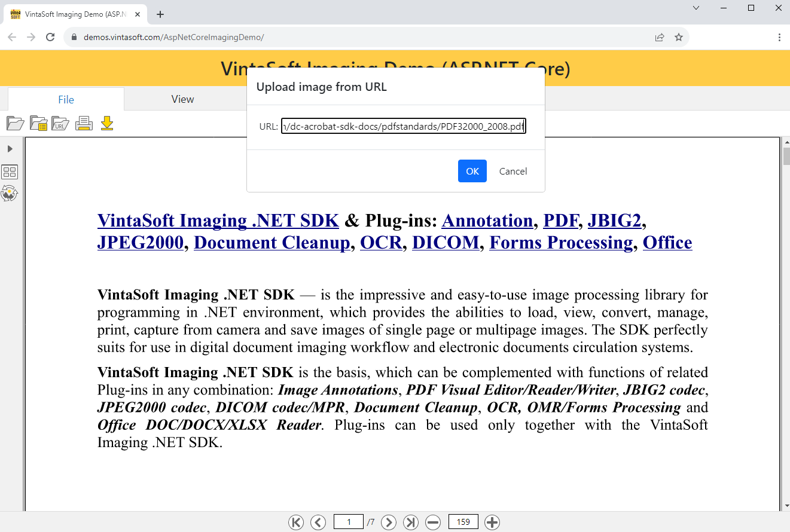
Task: Open the Forms Processing link
Action: coord(561,242)
